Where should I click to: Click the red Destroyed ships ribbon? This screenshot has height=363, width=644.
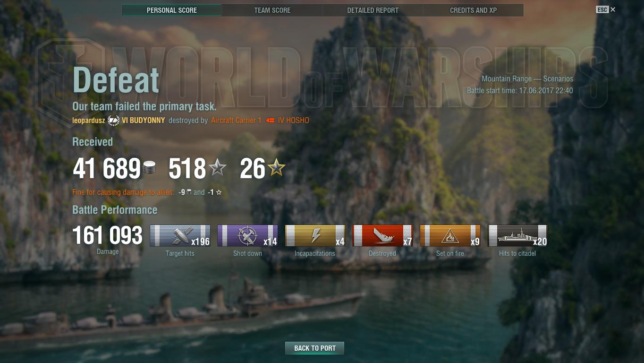click(x=382, y=235)
